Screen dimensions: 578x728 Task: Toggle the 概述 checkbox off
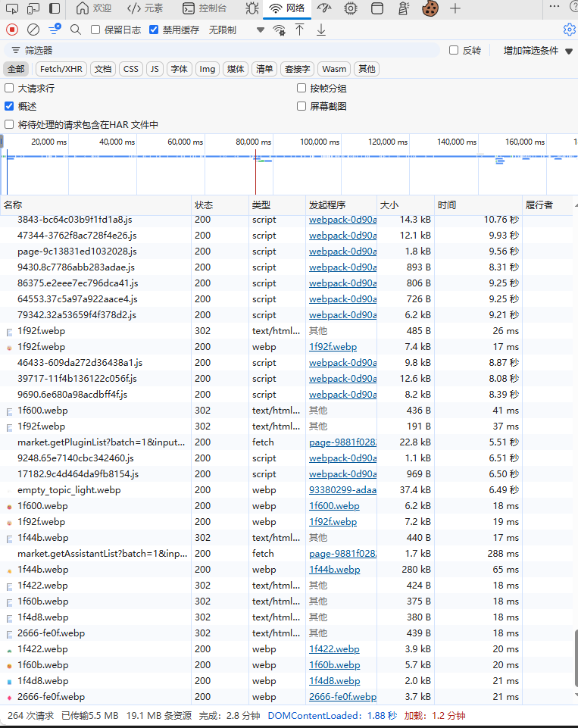(x=9, y=107)
